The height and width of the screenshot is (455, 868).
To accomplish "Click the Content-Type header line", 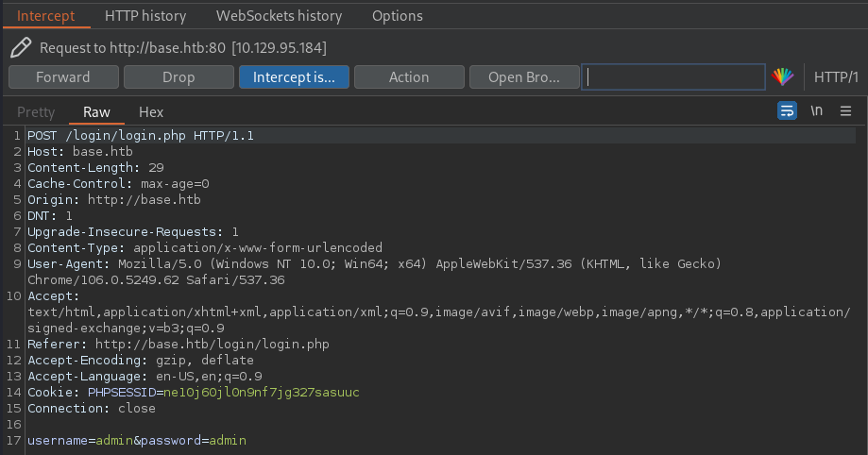I will pos(205,248).
